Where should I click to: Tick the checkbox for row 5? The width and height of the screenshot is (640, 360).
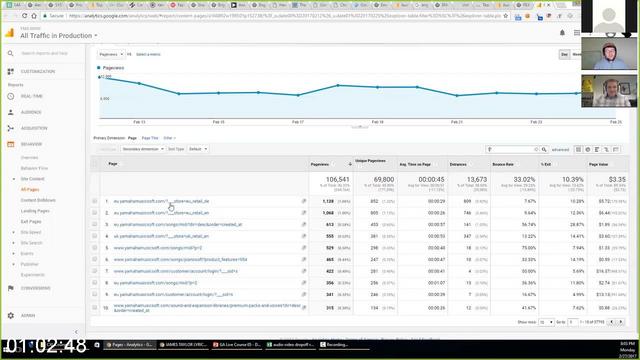95,248
